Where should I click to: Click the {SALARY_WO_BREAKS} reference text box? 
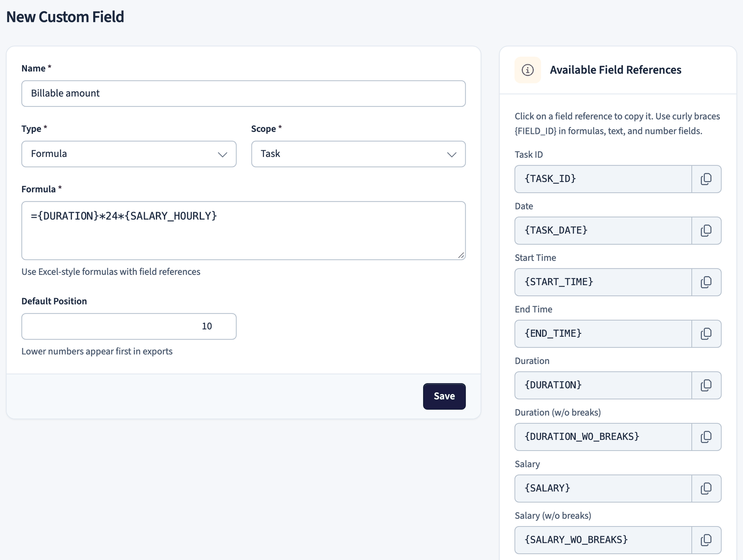(x=603, y=540)
